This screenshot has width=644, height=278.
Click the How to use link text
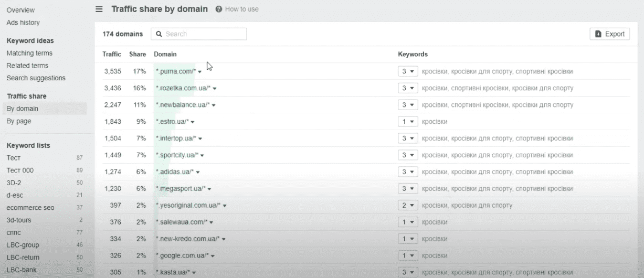point(242,9)
